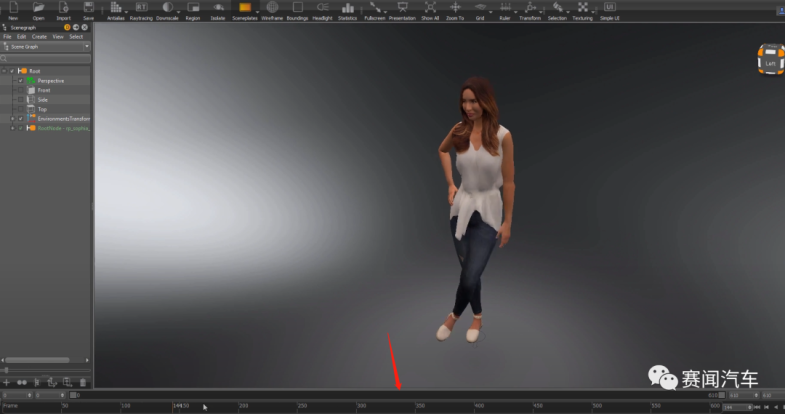Activate the Texturing tool

pos(582,8)
